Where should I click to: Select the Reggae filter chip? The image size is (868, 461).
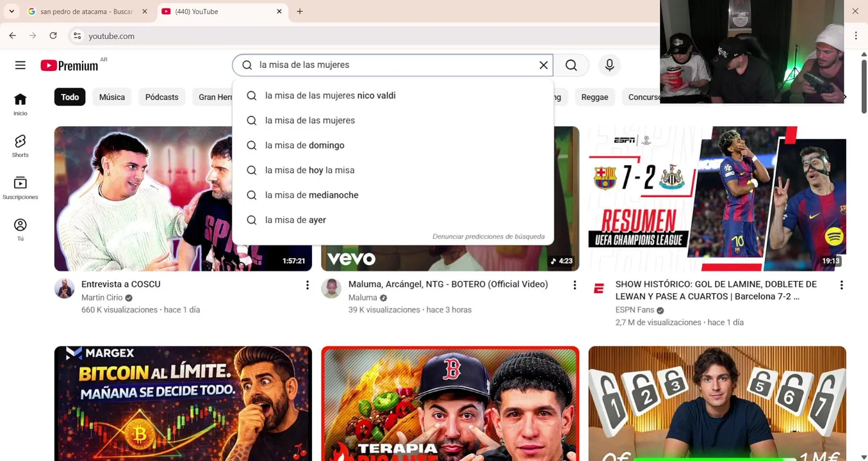594,97
